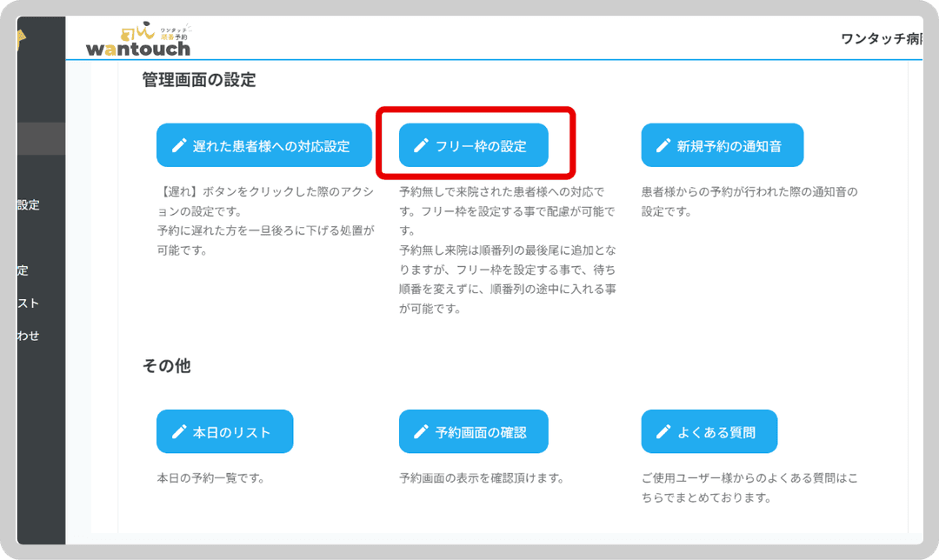Select sidebar menu item ending in わせ

pos(29,336)
